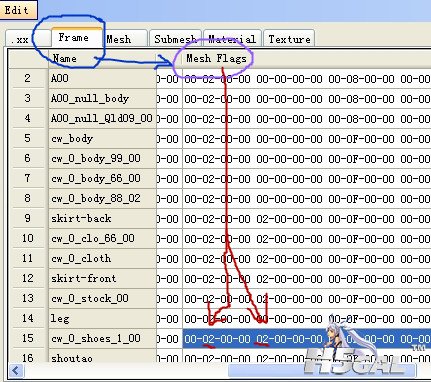Select row header number 12
Screen dimensions: 431x382
(x=28, y=278)
